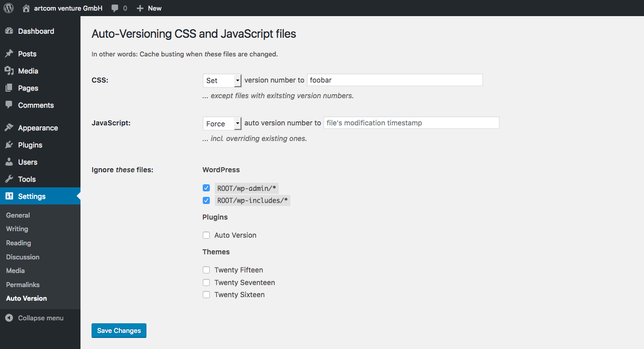Image resolution: width=644 pixels, height=349 pixels.
Task: Go to Media settings submenu
Action: click(x=15, y=270)
